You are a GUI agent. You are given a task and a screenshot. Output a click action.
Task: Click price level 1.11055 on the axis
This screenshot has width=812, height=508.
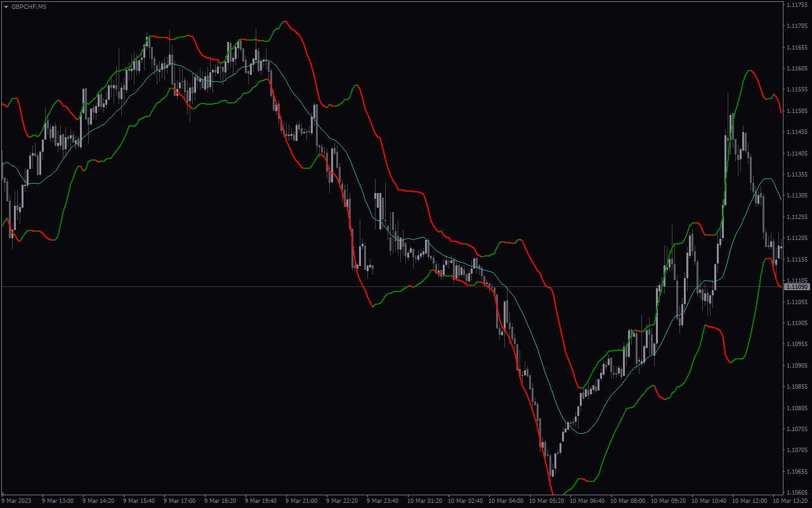[797, 302]
